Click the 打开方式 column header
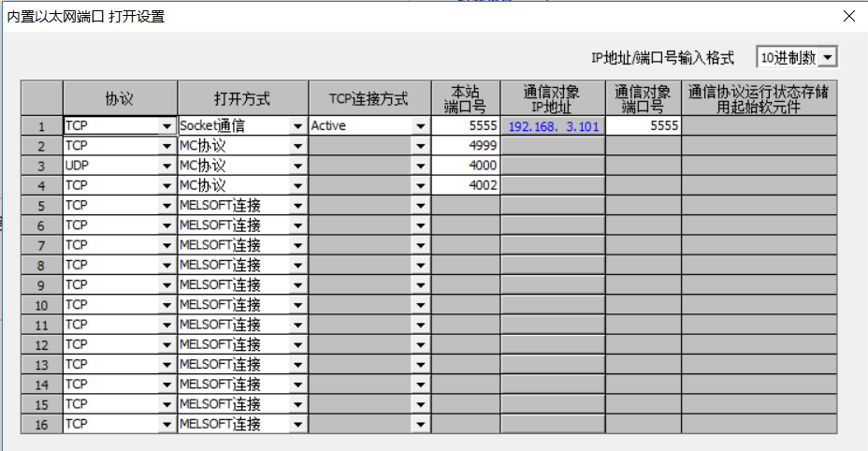 tap(242, 97)
